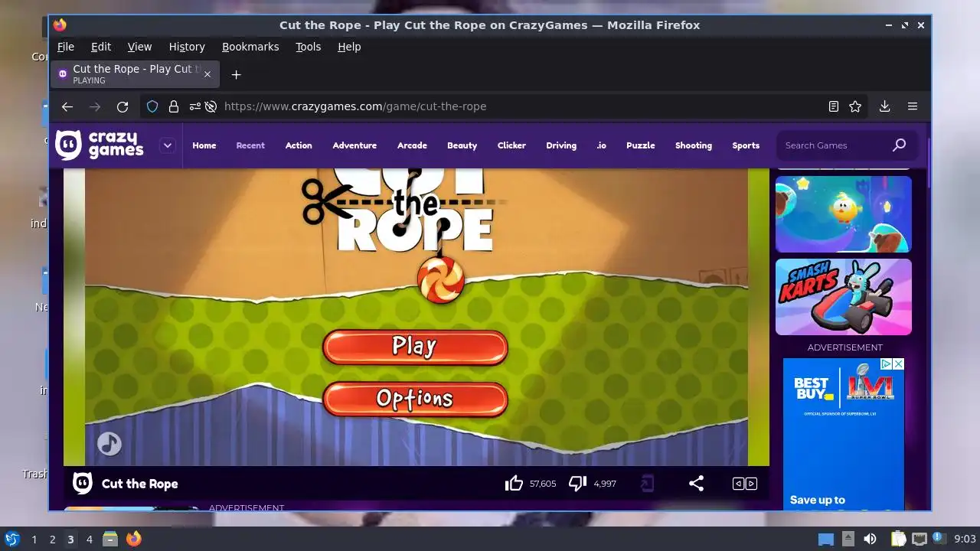
Task: Browse the .io games category
Action: coord(601,145)
